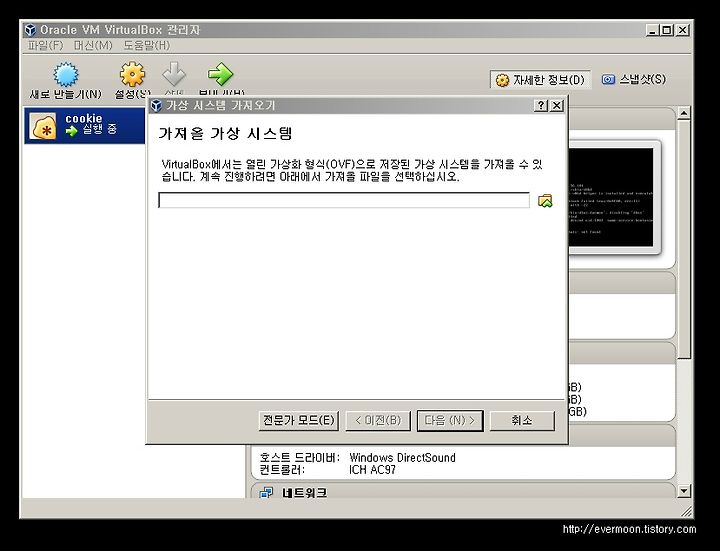Click the 네트워크 section header text
Screen dimensions: 720x551
[x=305, y=493]
